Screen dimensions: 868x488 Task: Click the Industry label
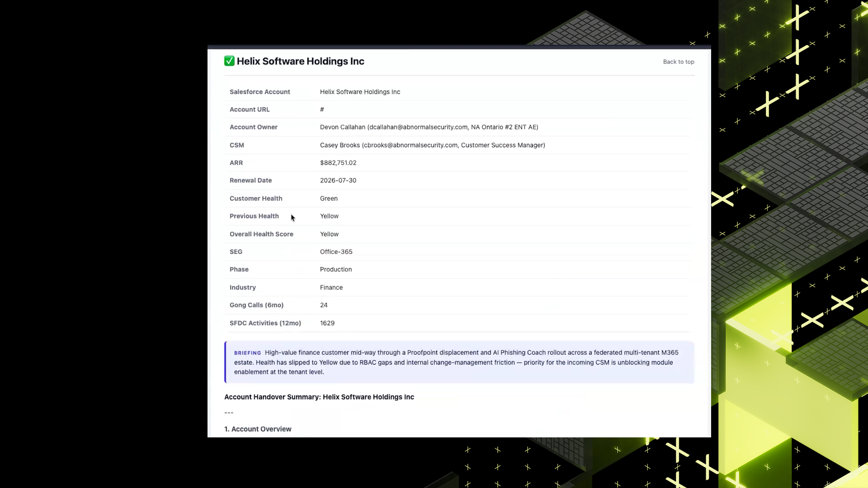243,287
